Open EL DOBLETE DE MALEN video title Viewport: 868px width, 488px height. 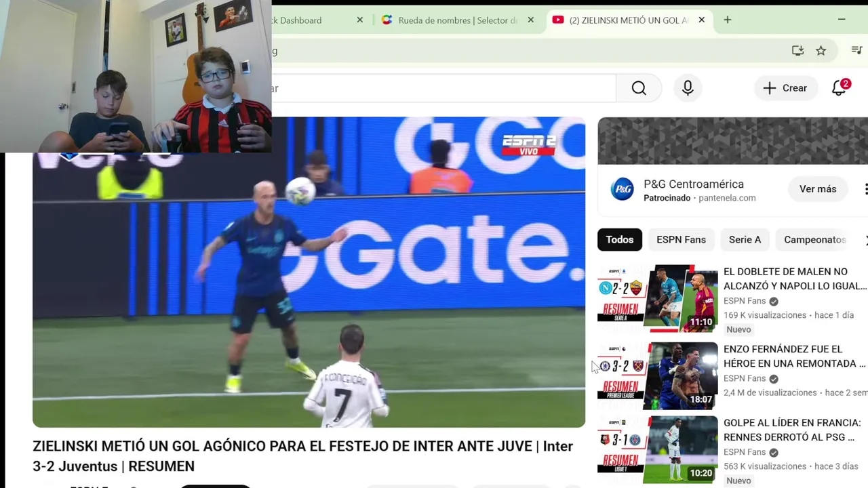pyautogui.click(x=795, y=279)
